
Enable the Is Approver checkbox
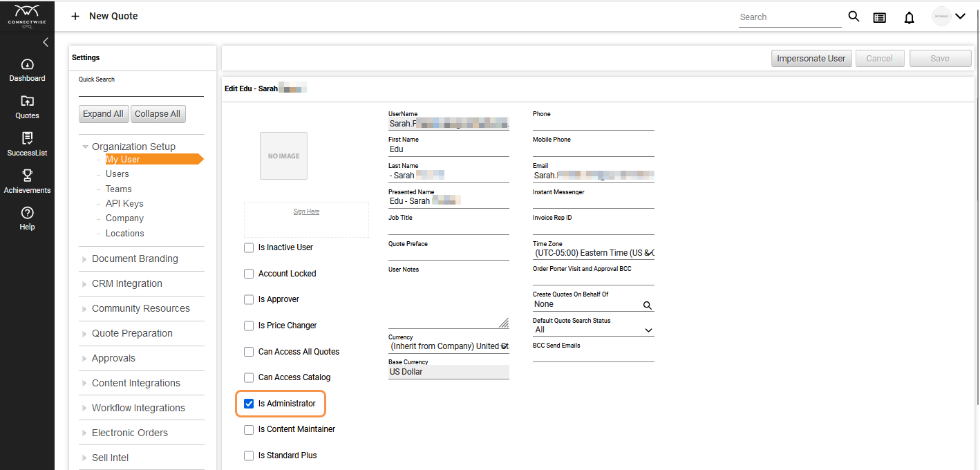[x=249, y=299]
